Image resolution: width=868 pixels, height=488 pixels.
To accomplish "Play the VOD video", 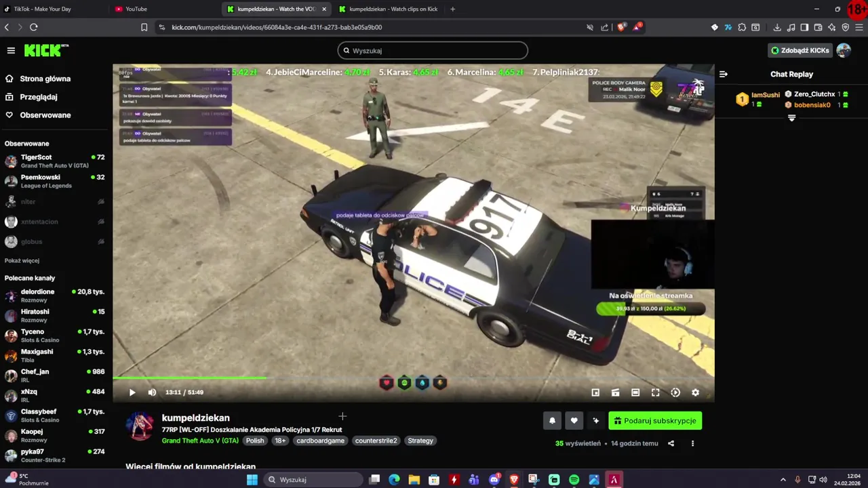I will (132, 392).
